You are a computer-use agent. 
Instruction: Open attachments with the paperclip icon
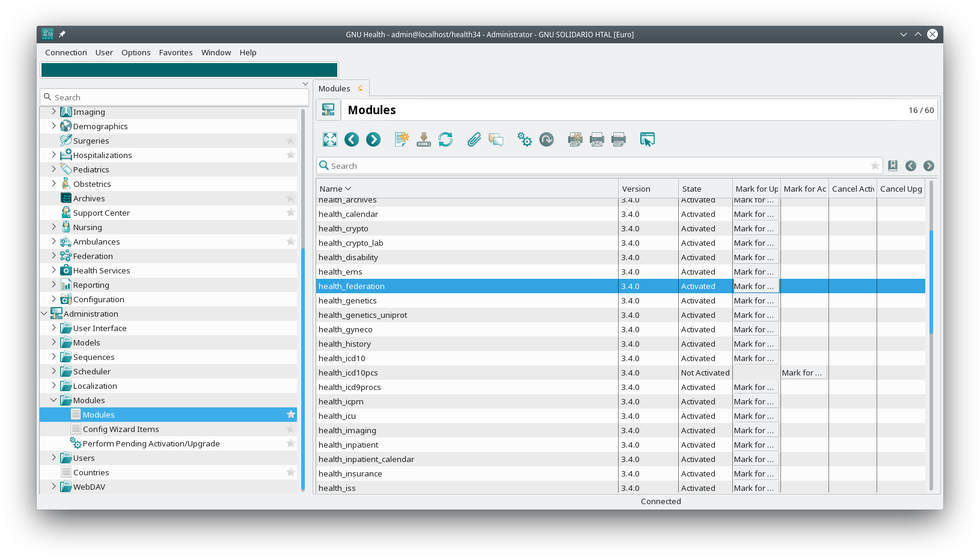click(474, 139)
